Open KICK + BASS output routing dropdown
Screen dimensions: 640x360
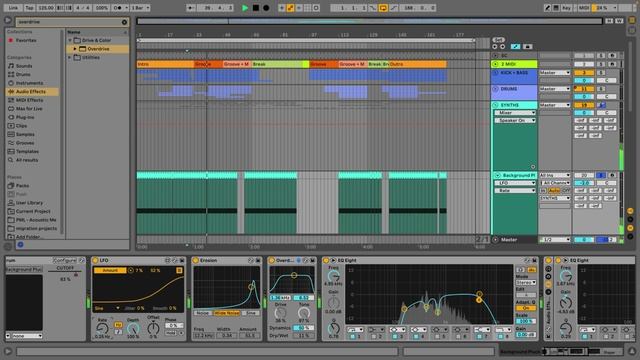point(554,73)
